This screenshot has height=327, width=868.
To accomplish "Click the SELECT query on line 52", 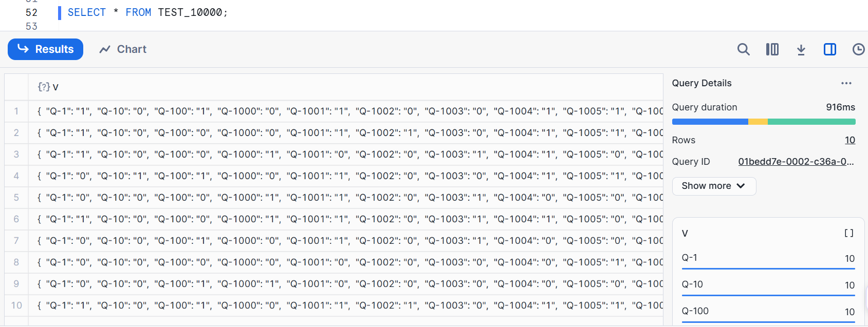I will 147,12.
